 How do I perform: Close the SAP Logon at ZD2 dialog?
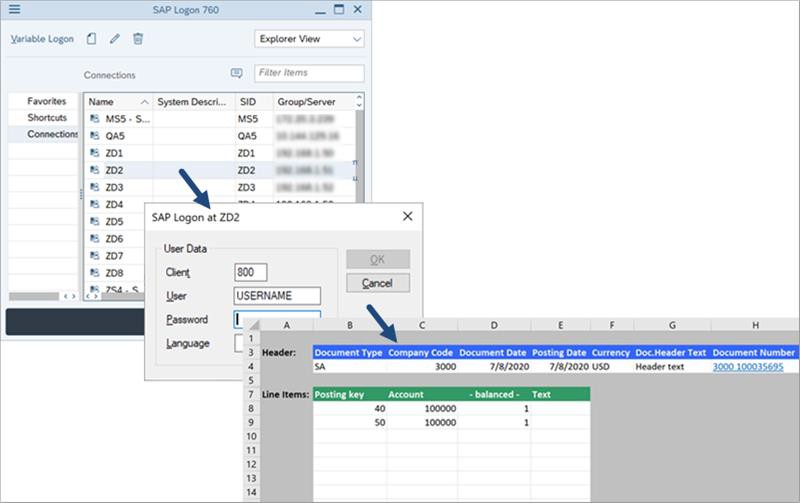point(408,216)
